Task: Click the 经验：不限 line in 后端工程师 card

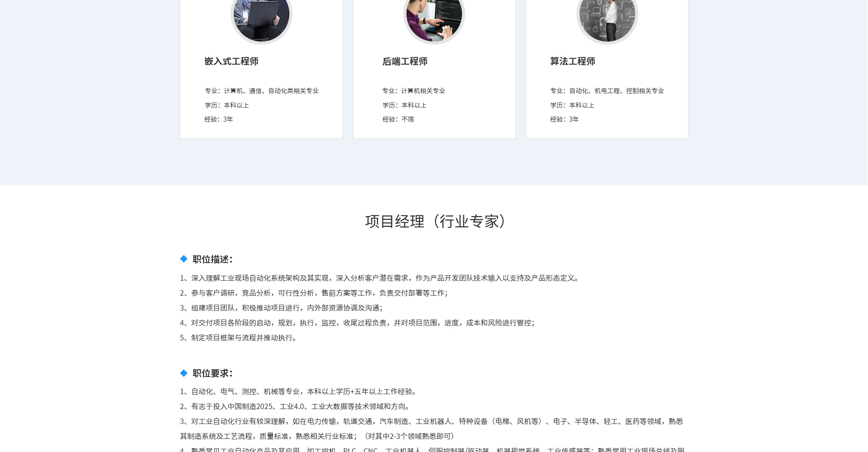Action: pyautogui.click(x=398, y=119)
